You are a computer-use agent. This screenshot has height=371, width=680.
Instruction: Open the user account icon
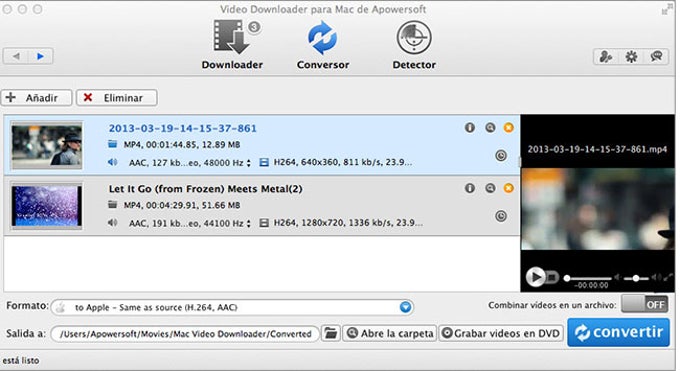pyautogui.click(x=605, y=56)
